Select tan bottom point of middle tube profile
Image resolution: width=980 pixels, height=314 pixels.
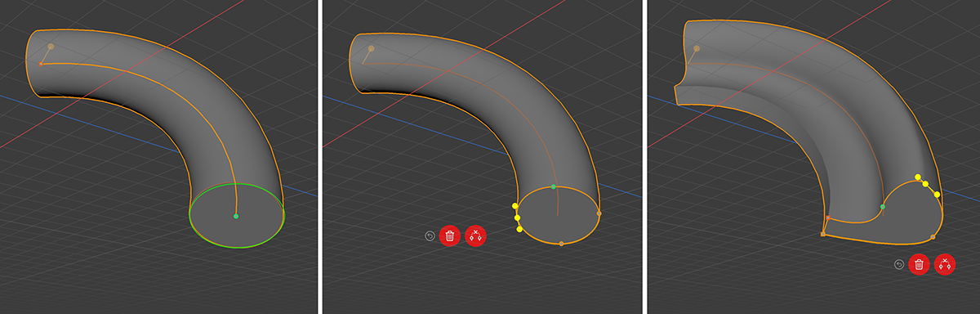tap(561, 244)
